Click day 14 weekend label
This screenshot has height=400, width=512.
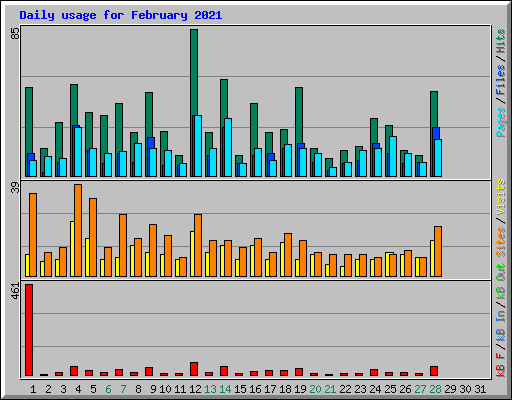225,389
